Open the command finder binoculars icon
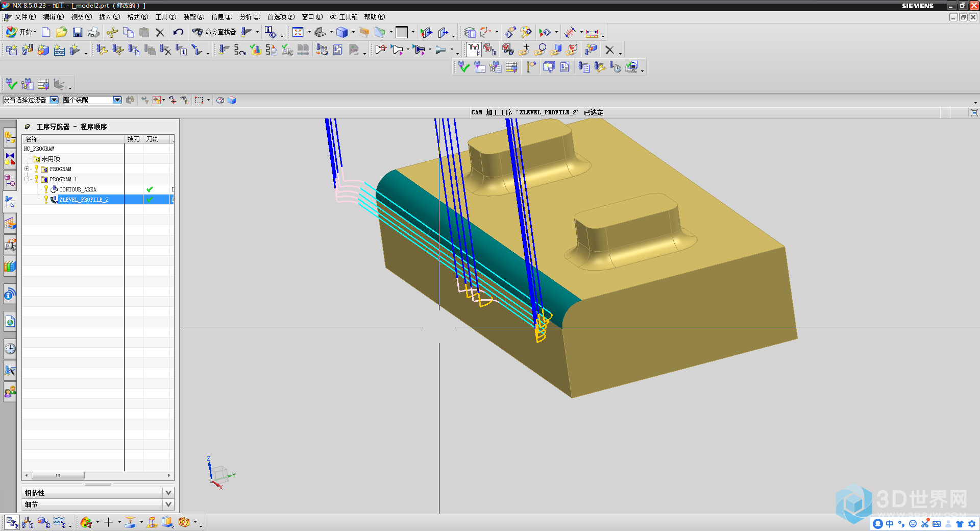Viewport: 980px width, 531px height. click(x=198, y=32)
